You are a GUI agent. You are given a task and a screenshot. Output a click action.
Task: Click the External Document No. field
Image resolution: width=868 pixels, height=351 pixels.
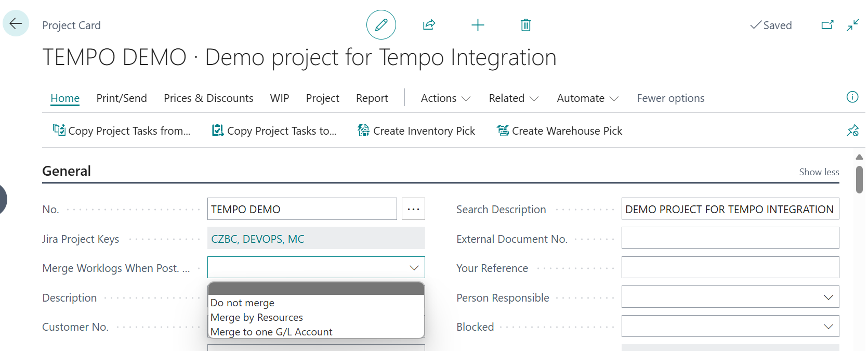[x=730, y=238]
